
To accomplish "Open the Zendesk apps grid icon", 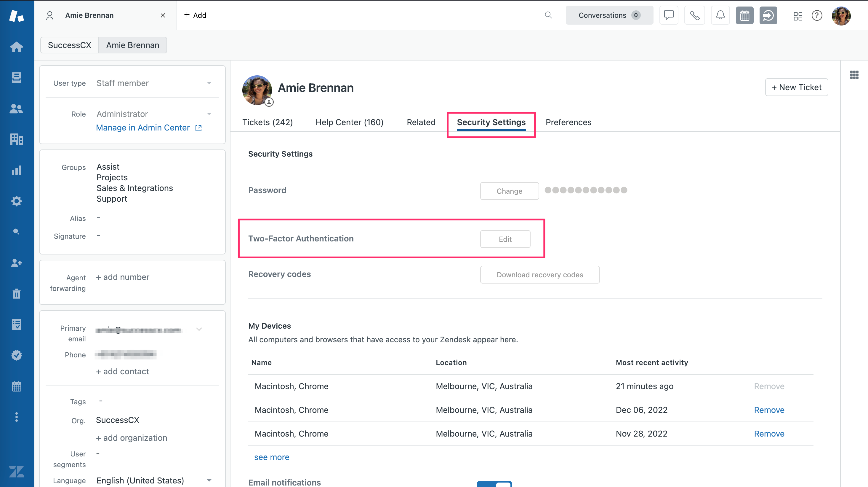I will tap(798, 15).
